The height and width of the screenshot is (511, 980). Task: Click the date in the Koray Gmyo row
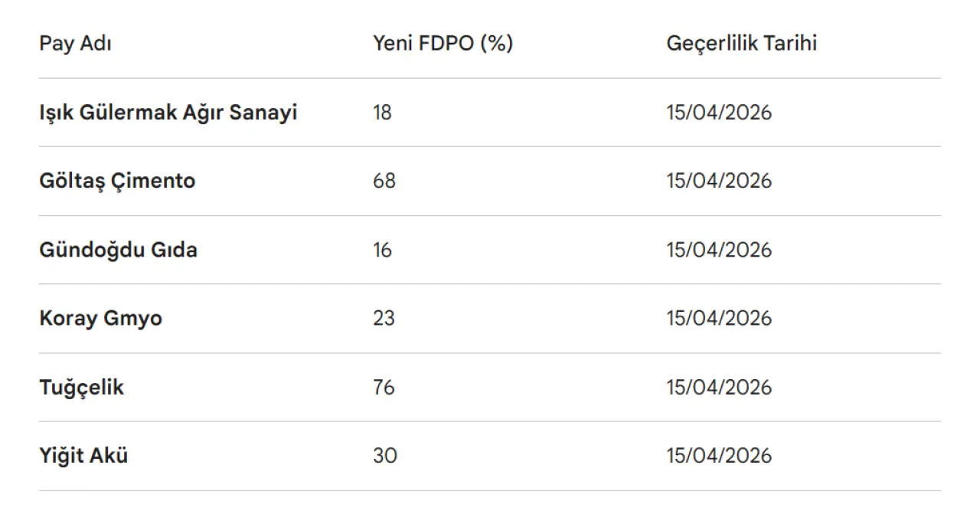coord(718,318)
